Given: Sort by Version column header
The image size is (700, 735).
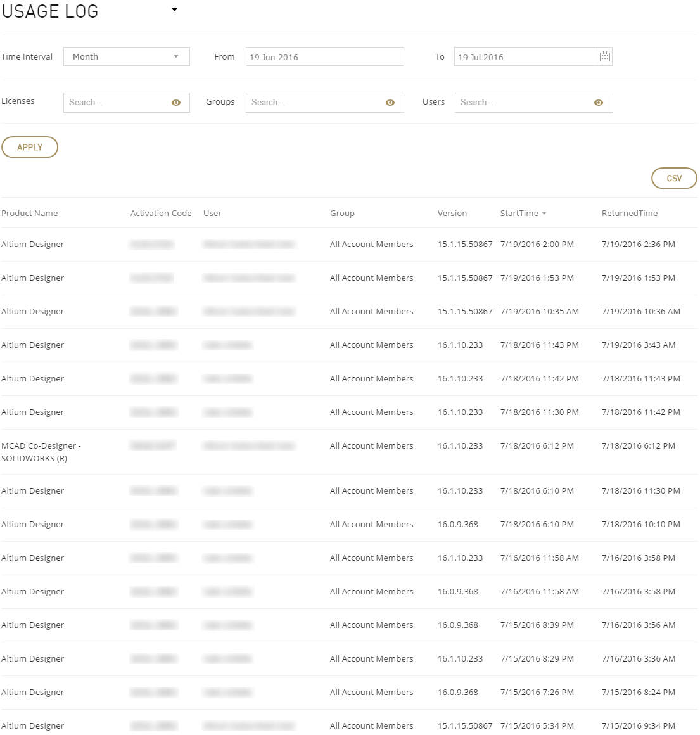Looking at the screenshot, I should 452,214.
